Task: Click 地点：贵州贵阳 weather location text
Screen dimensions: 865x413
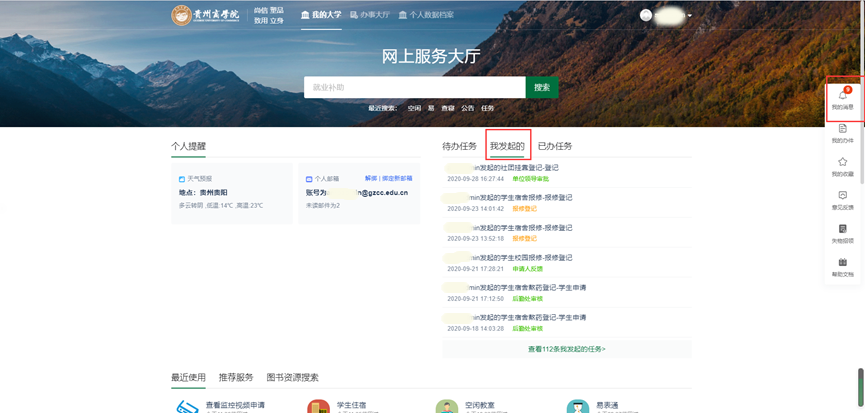Action: [203, 192]
